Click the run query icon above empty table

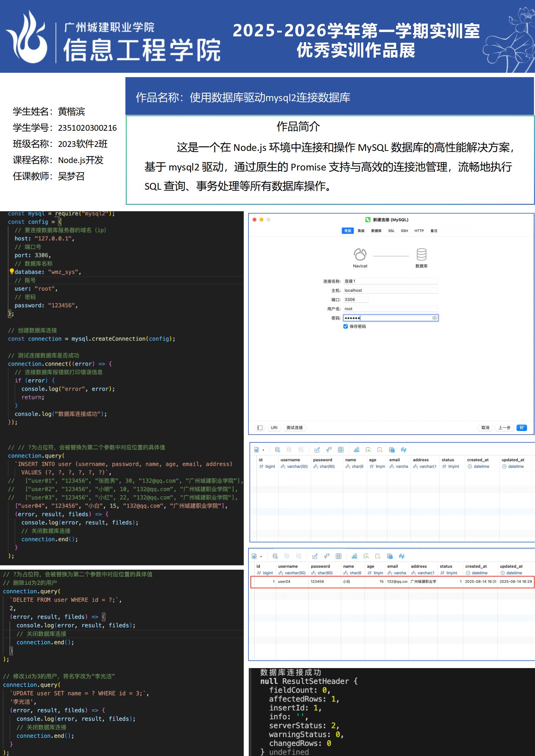pos(277,450)
